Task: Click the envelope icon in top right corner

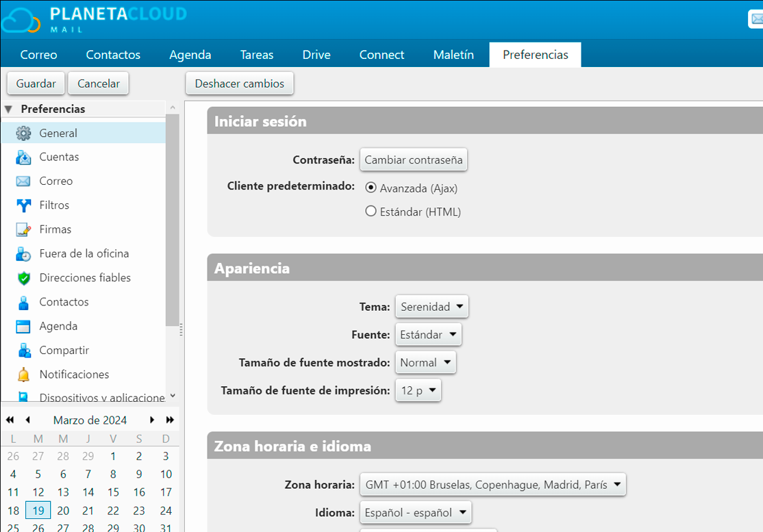Action: [755, 19]
